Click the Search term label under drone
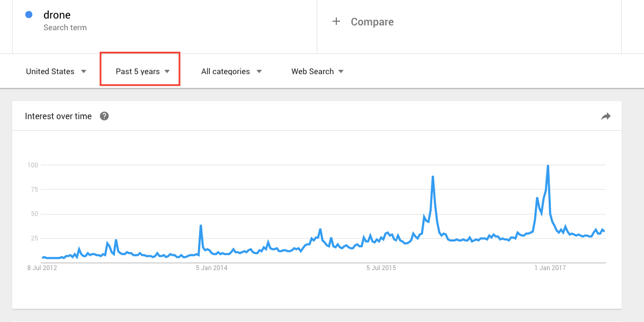The height and width of the screenshot is (322, 644). pos(65,28)
